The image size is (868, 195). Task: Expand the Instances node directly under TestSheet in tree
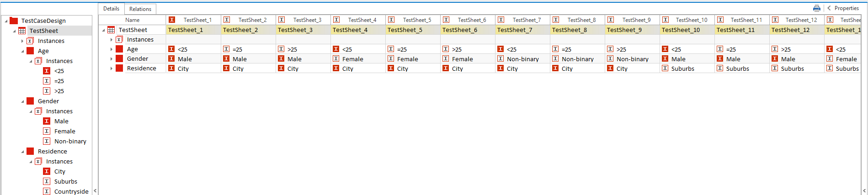tap(22, 41)
